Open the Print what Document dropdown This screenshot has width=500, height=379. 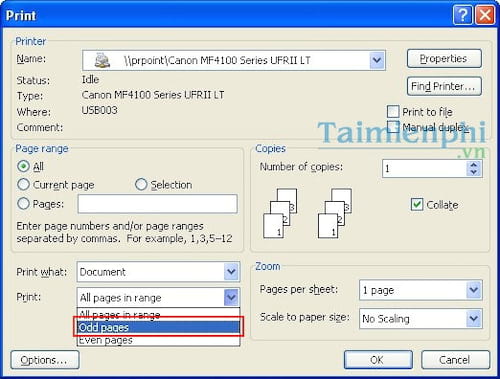(231, 272)
